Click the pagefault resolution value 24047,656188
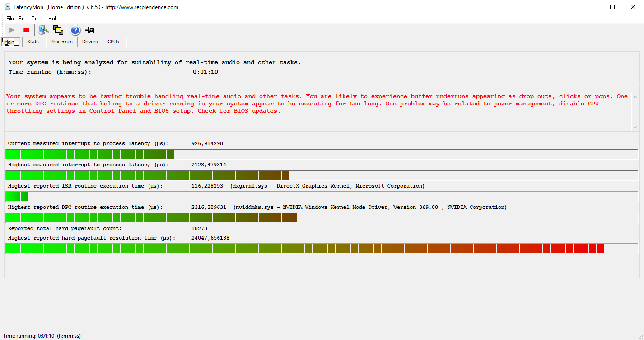Image resolution: width=644 pixels, height=340 pixels. coord(210,238)
